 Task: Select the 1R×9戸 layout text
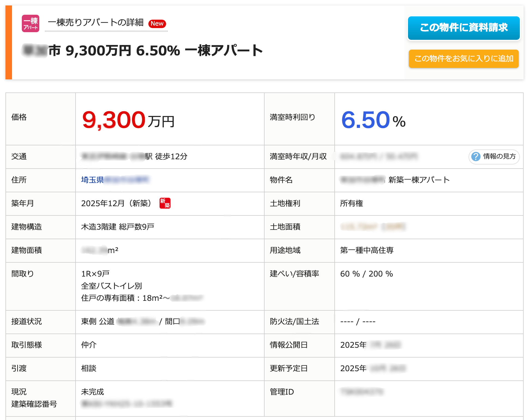click(95, 274)
